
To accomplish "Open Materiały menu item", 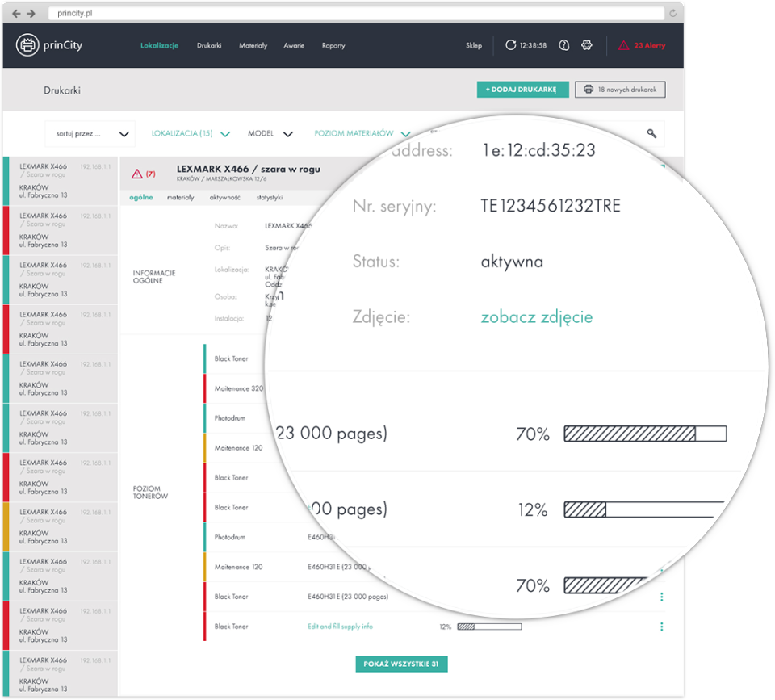I will pos(253,45).
